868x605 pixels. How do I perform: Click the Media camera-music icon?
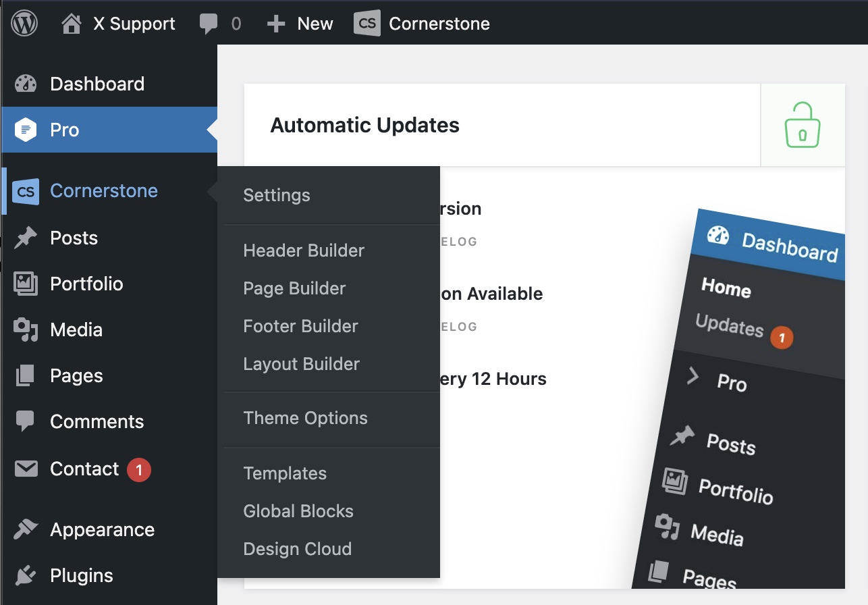26,330
